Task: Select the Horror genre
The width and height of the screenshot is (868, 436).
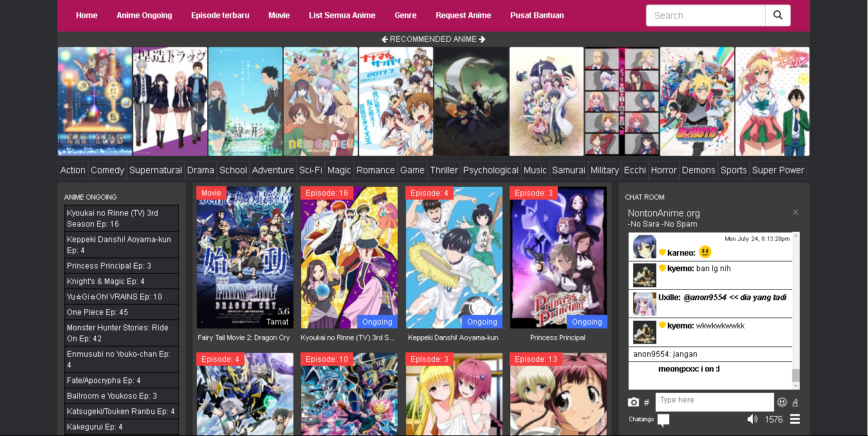Action: click(x=664, y=170)
